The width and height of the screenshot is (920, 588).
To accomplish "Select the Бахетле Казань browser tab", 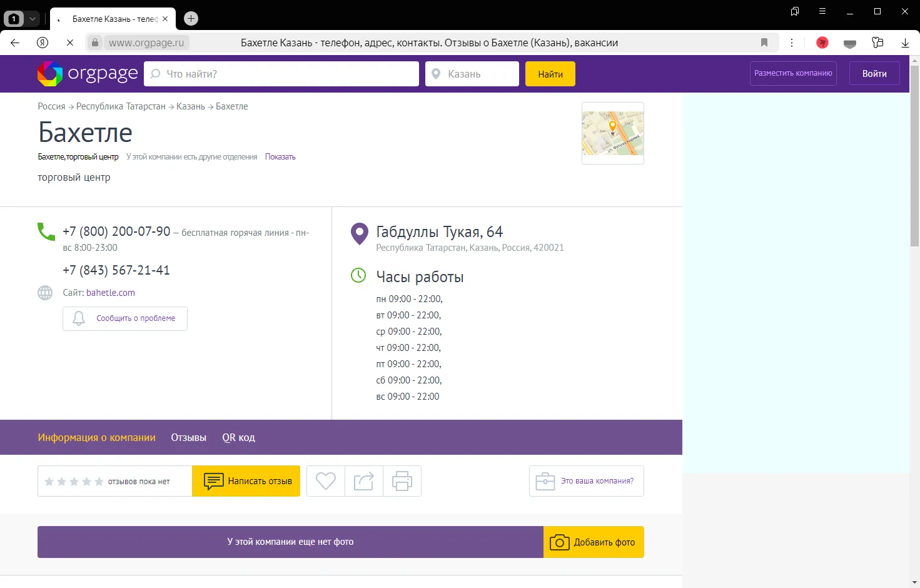I will coord(113,19).
